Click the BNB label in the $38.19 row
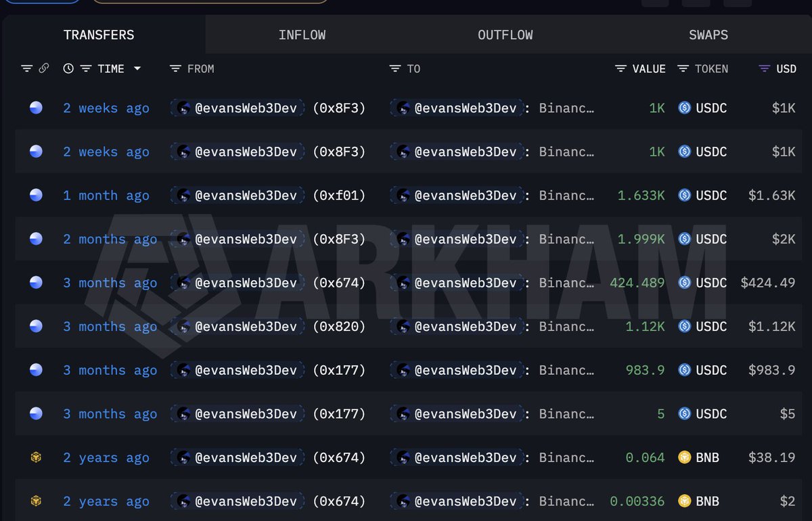The image size is (812, 521). 708,457
